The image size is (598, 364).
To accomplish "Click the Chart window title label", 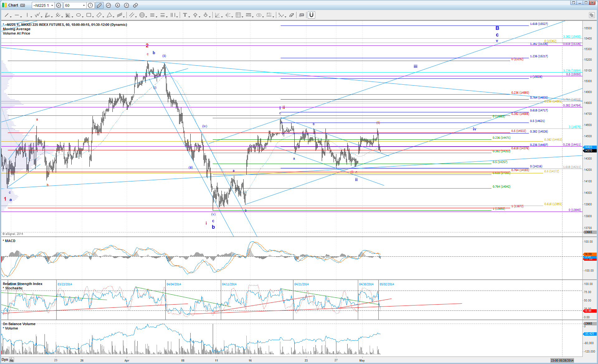I will point(13,5).
